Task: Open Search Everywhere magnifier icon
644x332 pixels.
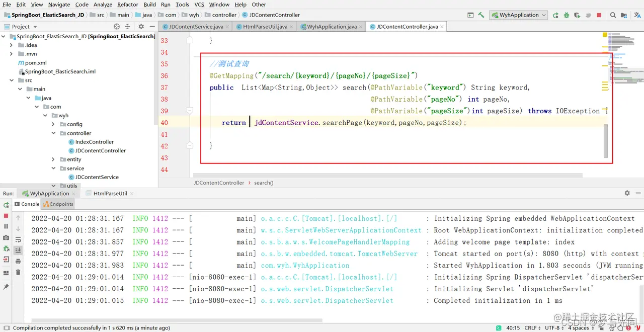Action: pyautogui.click(x=613, y=15)
